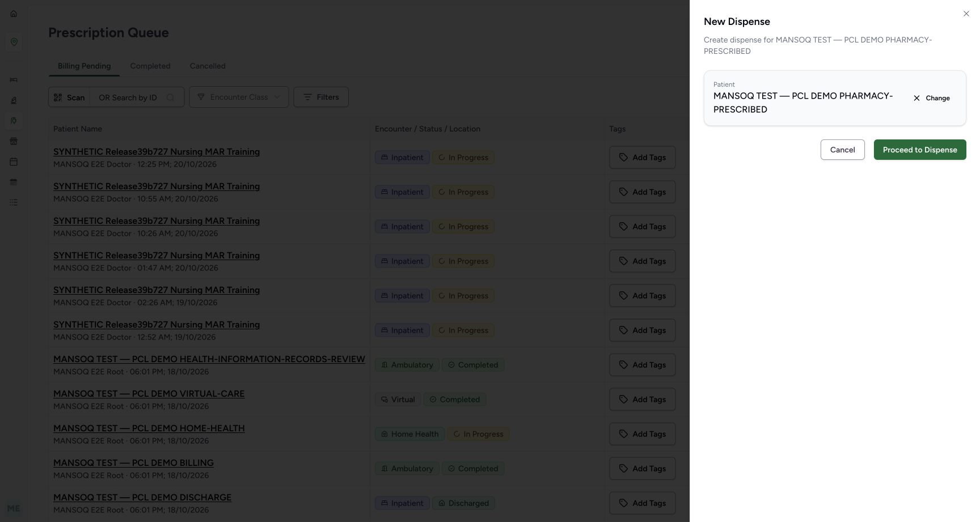Close the New Dispense panel with the X icon
Viewport: 980px width, 522px height.
click(x=966, y=14)
